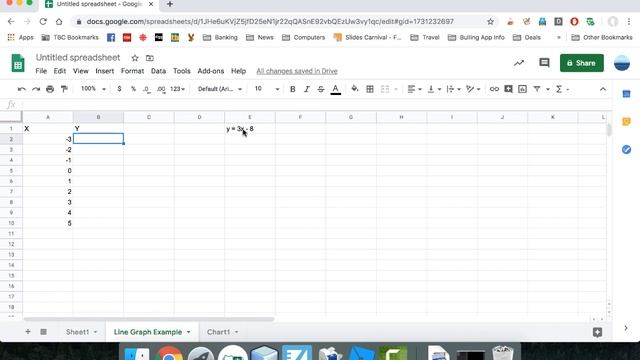Image resolution: width=640 pixels, height=360 pixels.
Task: Open the text color picker
Action: point(336,89)
